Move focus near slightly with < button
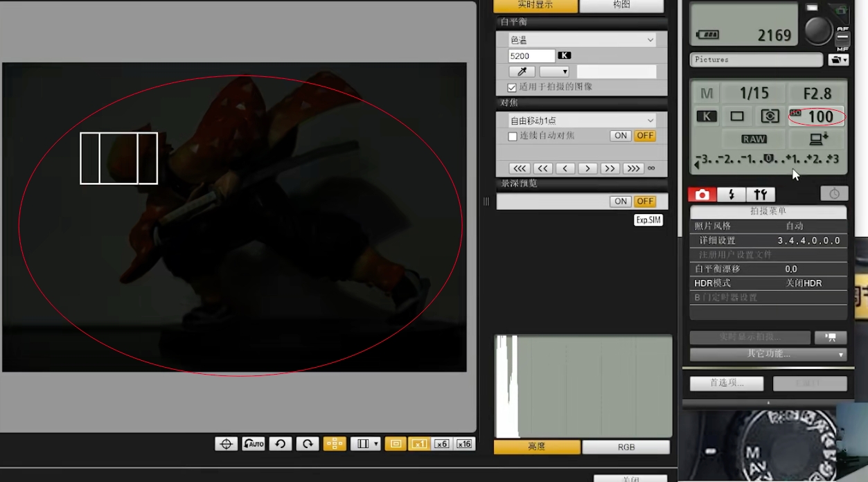This screenshot has height=482, width=868. pyautogui.click(x=565, y=168)
